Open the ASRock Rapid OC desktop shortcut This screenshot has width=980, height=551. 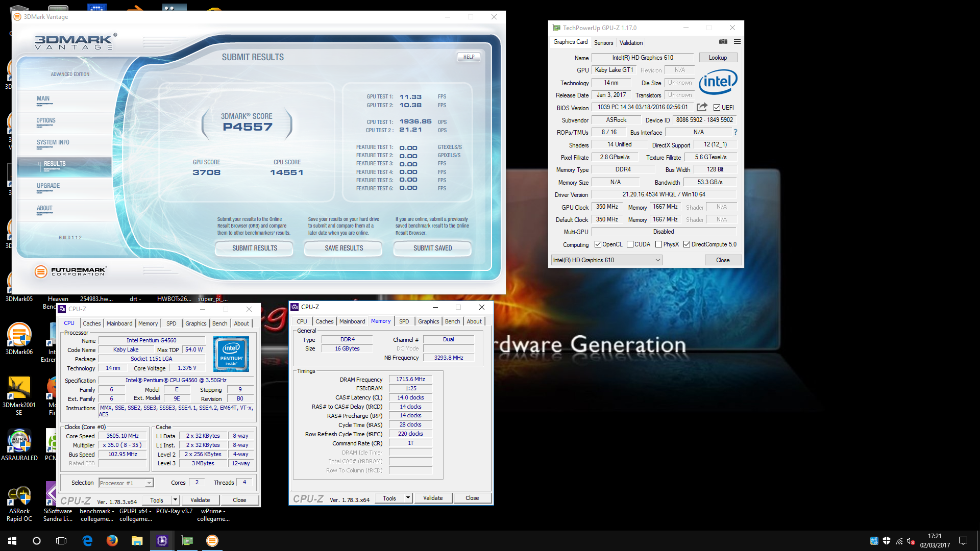[x=19, y=504]
